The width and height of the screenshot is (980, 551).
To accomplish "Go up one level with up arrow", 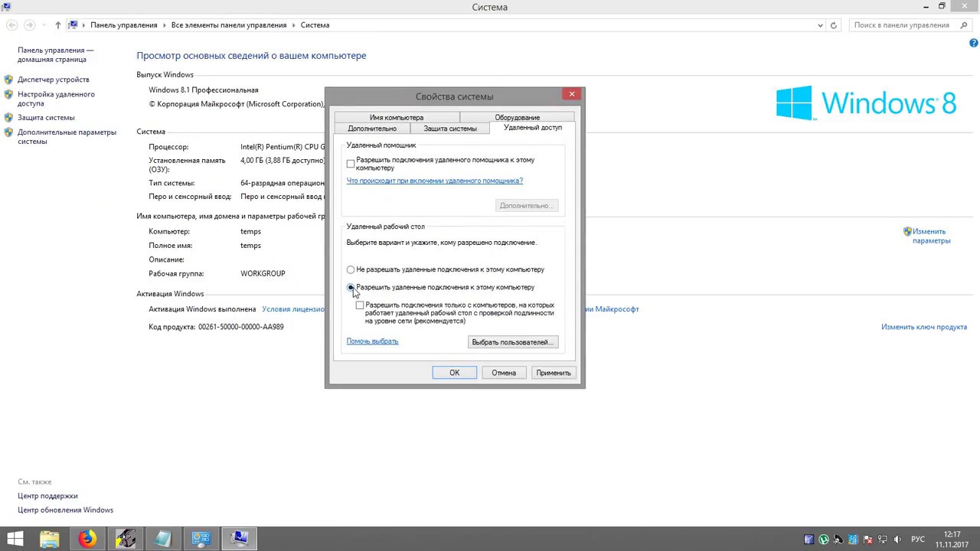I will tap(57, 25).
